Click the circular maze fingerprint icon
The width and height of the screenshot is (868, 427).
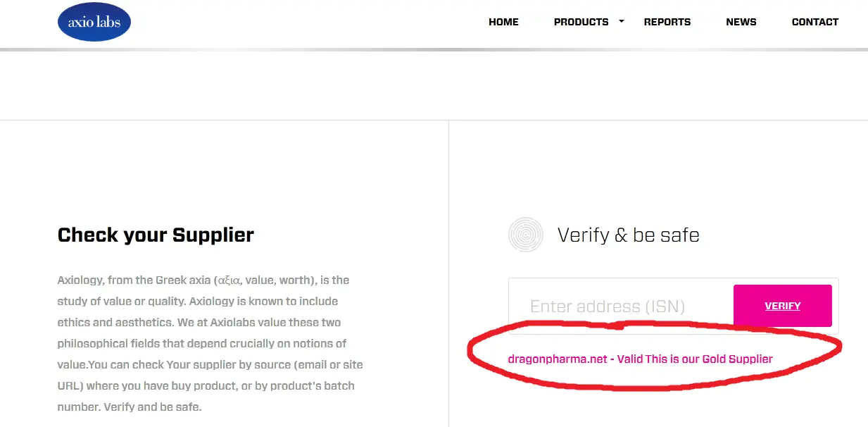[526, 235]
